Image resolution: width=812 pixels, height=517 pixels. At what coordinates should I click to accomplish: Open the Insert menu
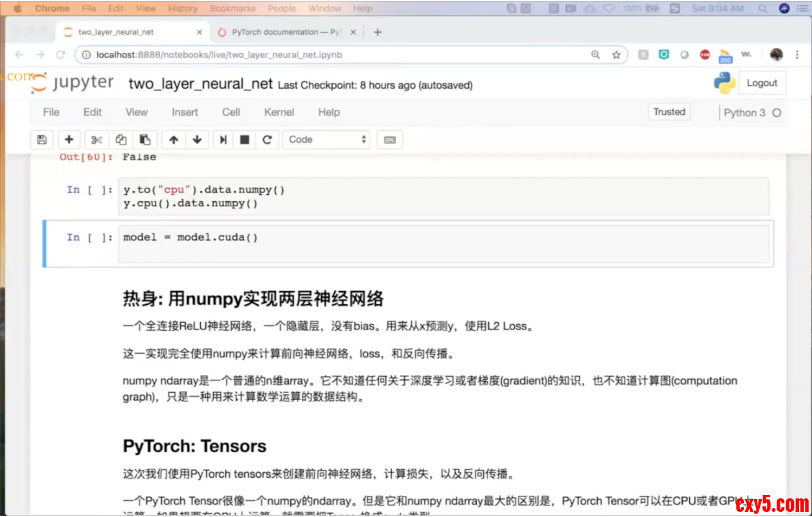(x=185, y=112)
